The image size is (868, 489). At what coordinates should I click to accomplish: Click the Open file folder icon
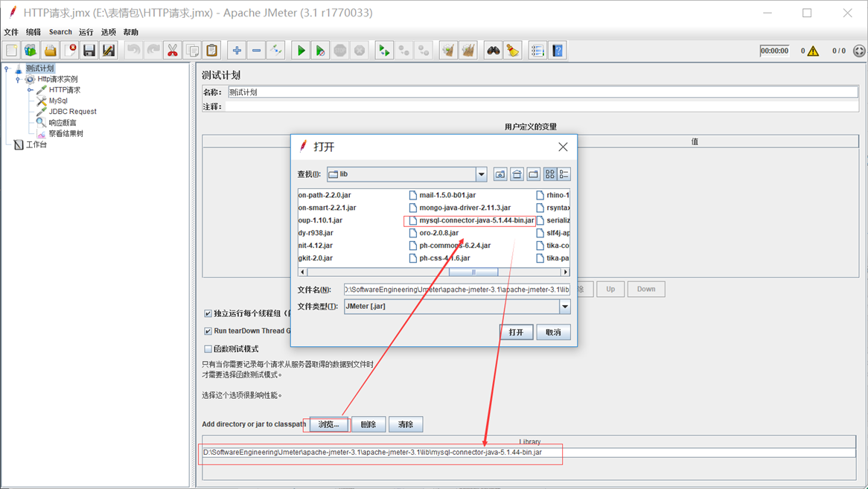point(51,51)
